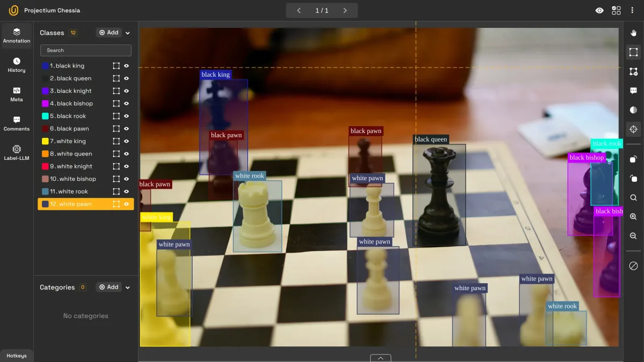This screenshot has height=362, width=644.
Task: Select the 6. black pawn class row
Action: 86,129
